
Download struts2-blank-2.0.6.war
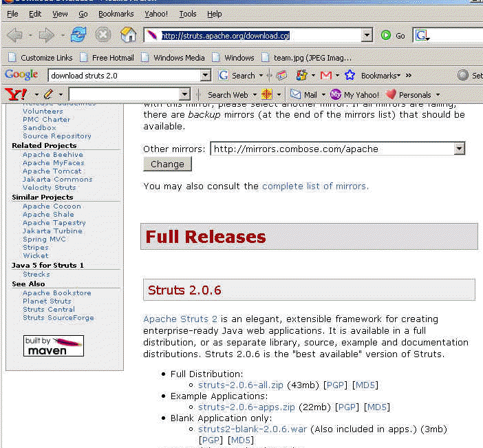(253, 429)
